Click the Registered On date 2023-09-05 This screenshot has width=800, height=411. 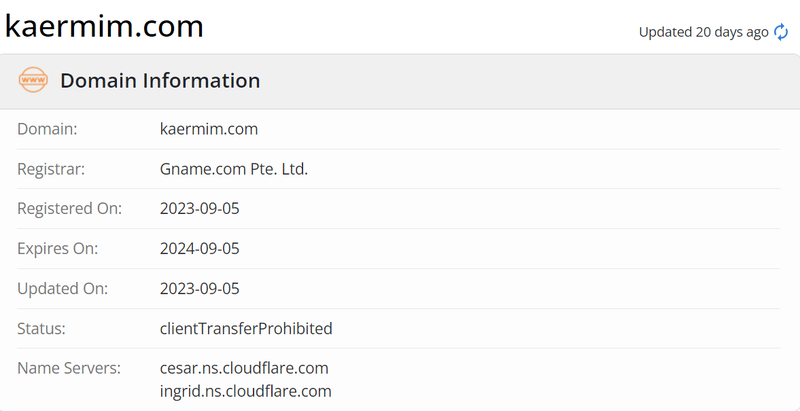(199, 209)
